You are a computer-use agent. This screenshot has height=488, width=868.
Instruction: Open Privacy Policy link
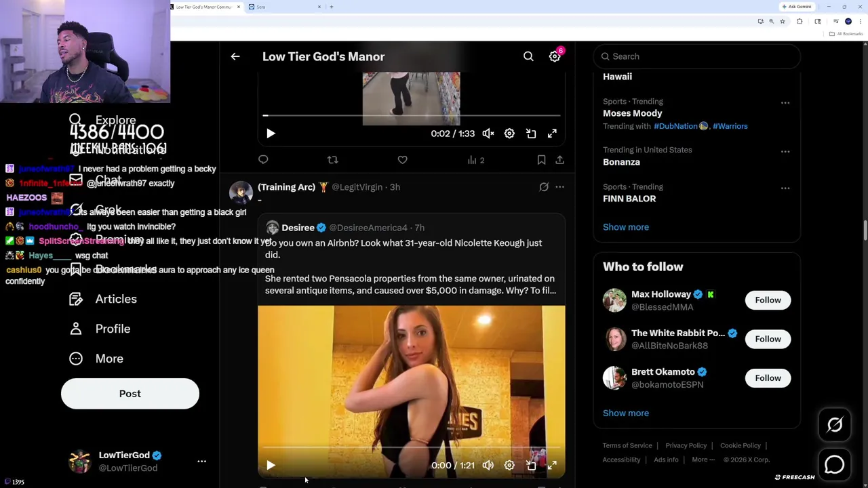pos(686,445)
